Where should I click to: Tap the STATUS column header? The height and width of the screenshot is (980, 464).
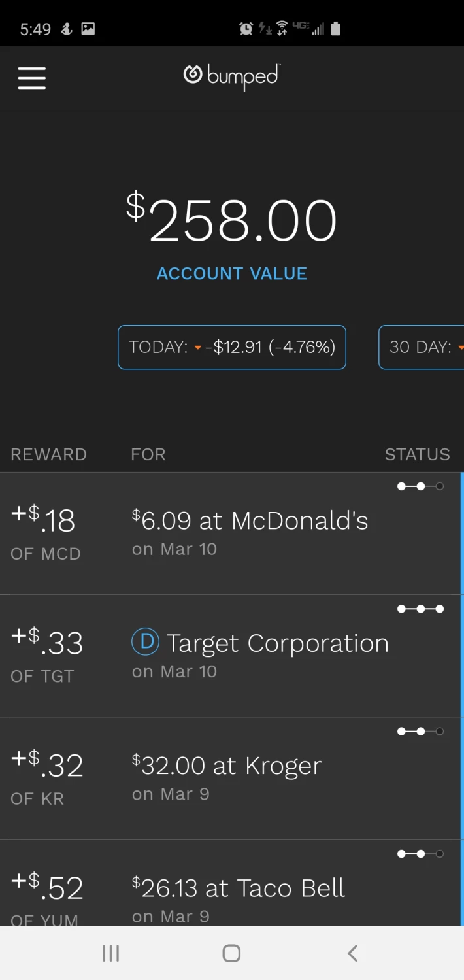[x=418, y=454]
